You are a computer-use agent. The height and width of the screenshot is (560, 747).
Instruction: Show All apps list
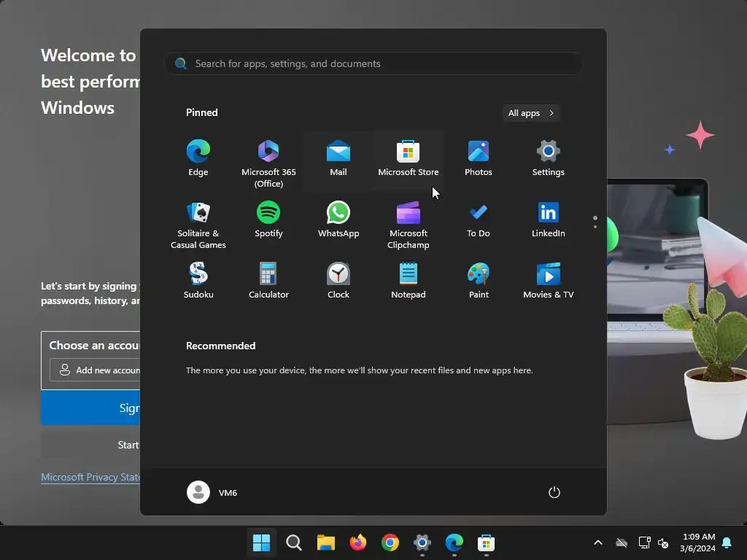coord(531,113)
